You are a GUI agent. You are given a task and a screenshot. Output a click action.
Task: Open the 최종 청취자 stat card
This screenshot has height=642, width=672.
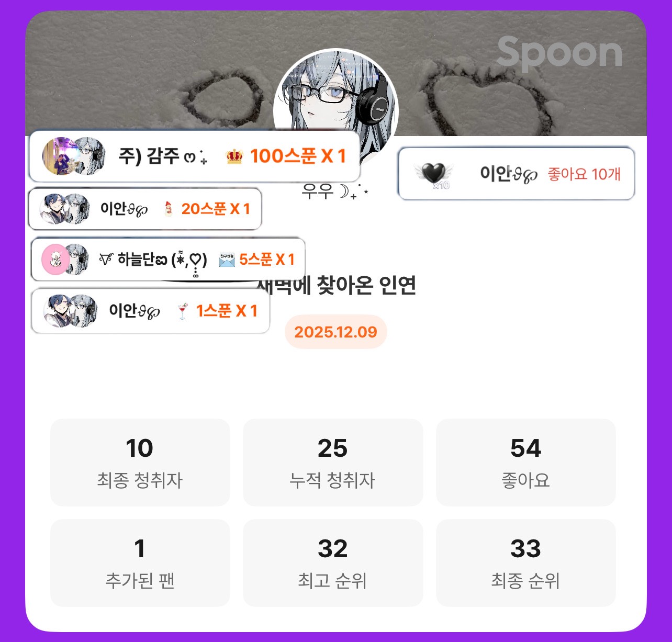coord(140,463)
